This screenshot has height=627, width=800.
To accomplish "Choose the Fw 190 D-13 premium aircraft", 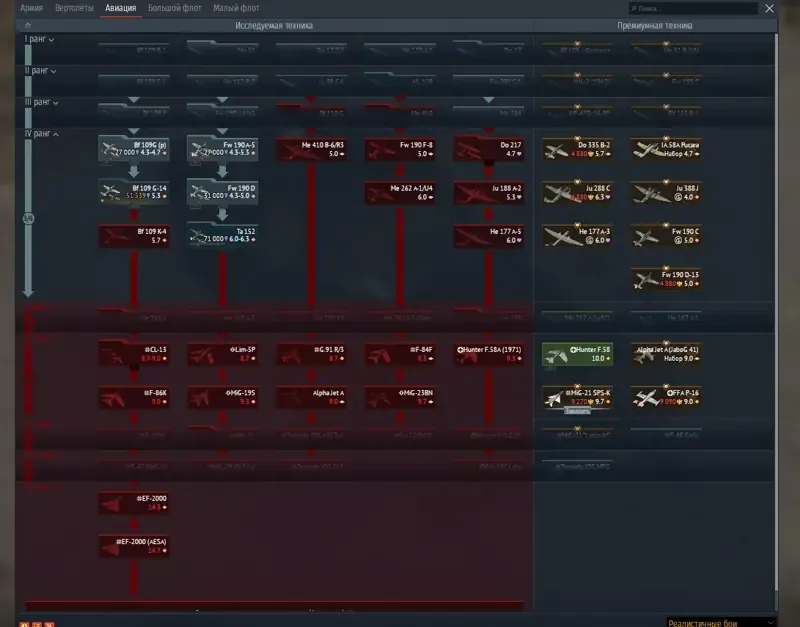I will (x=666, y=279).
